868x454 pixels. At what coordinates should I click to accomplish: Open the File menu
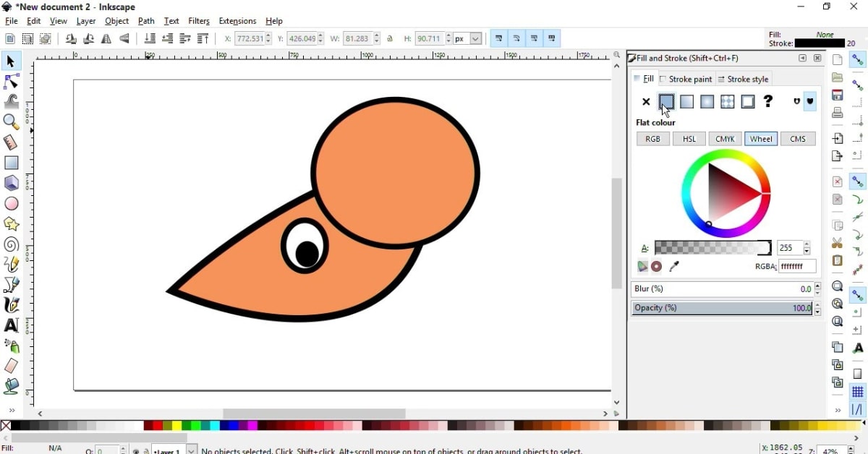click(12, 22)
